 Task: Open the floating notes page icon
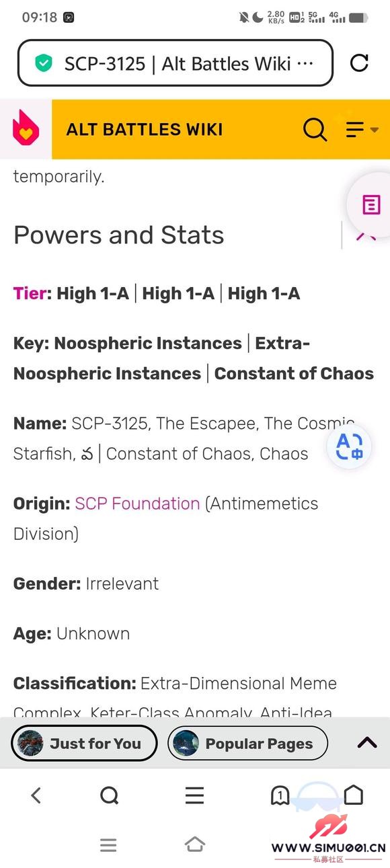[370, 204]
